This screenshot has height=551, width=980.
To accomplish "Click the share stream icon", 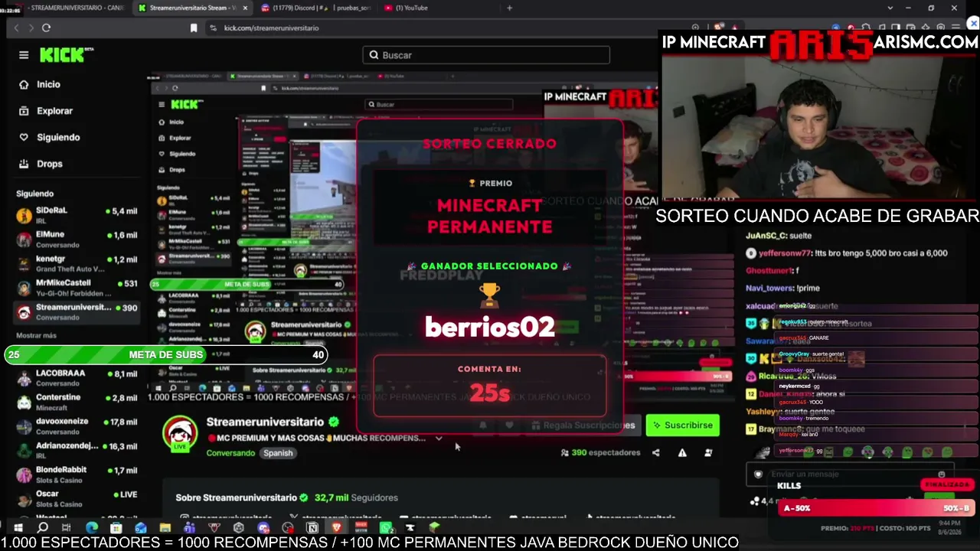I will tap(655, 453).
